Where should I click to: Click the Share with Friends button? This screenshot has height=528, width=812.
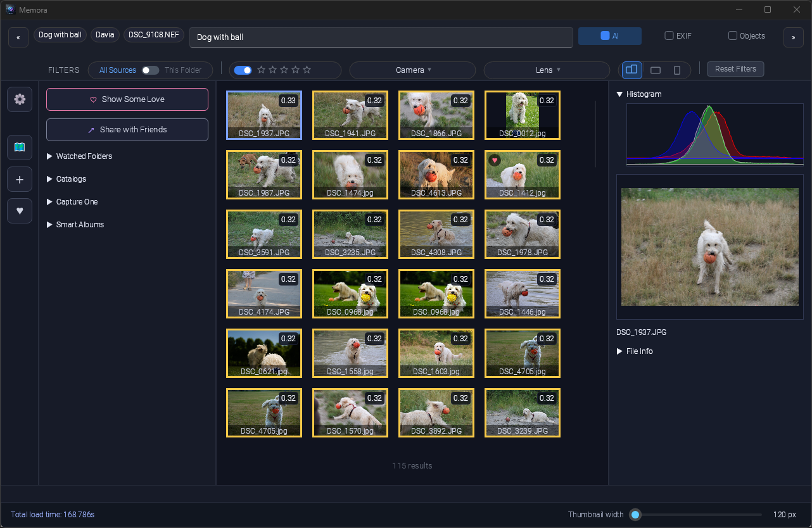(x=127, y=130)
